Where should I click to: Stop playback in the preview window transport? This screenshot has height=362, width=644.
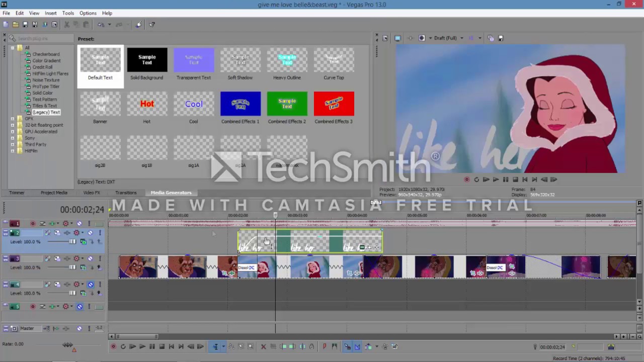click(515, 179)
